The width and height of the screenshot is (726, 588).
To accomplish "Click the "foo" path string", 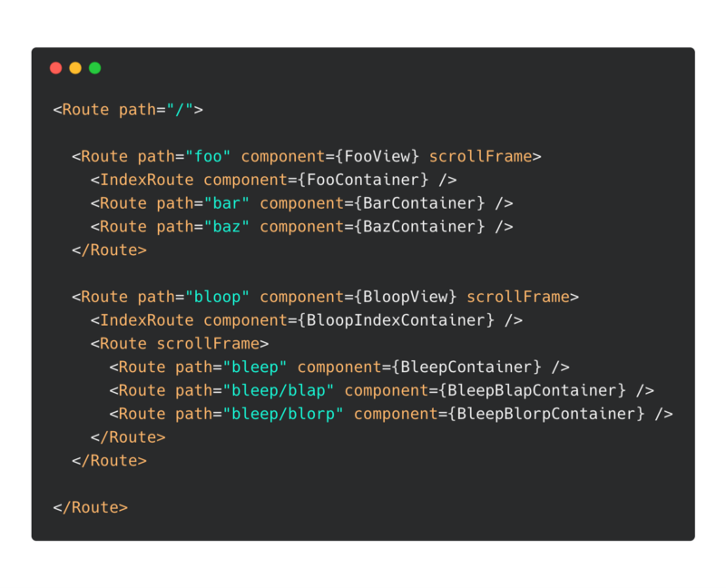I will point(208,156).
